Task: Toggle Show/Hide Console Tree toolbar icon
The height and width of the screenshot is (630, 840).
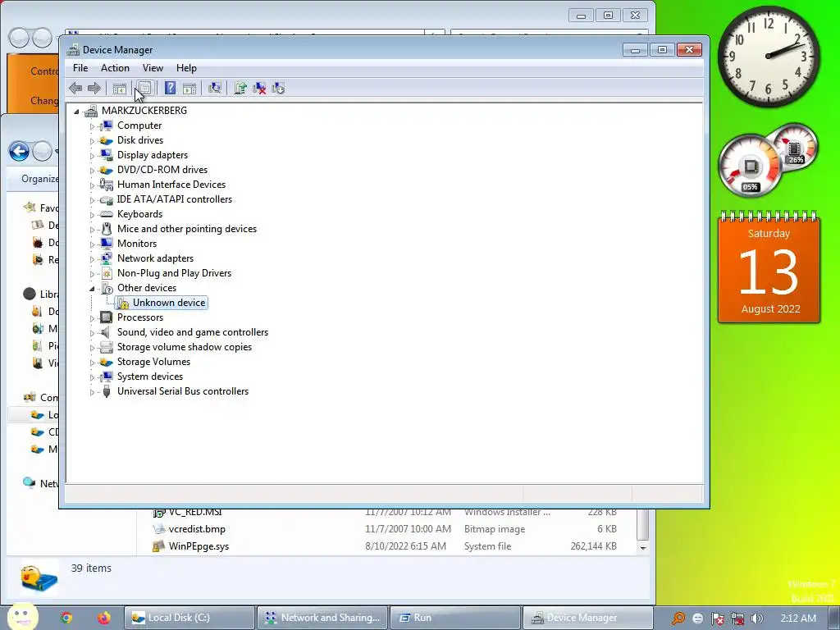Action: point(120,89)
